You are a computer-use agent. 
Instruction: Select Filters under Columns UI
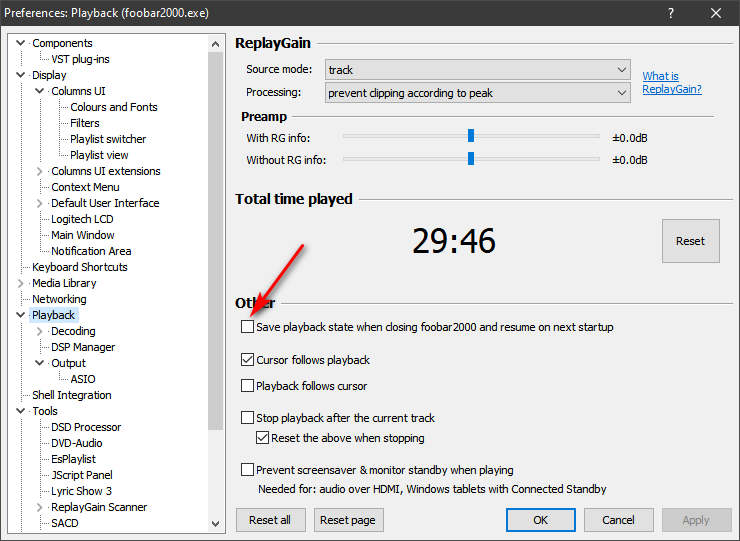[x=85, y=123]
